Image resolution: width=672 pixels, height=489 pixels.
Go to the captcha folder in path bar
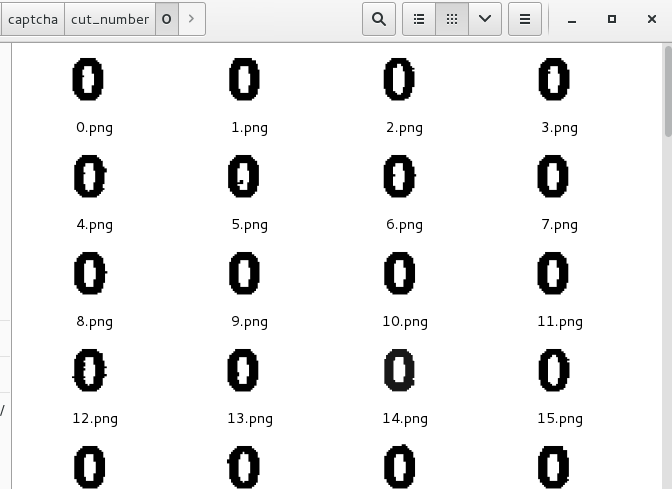tap(33, 19)
